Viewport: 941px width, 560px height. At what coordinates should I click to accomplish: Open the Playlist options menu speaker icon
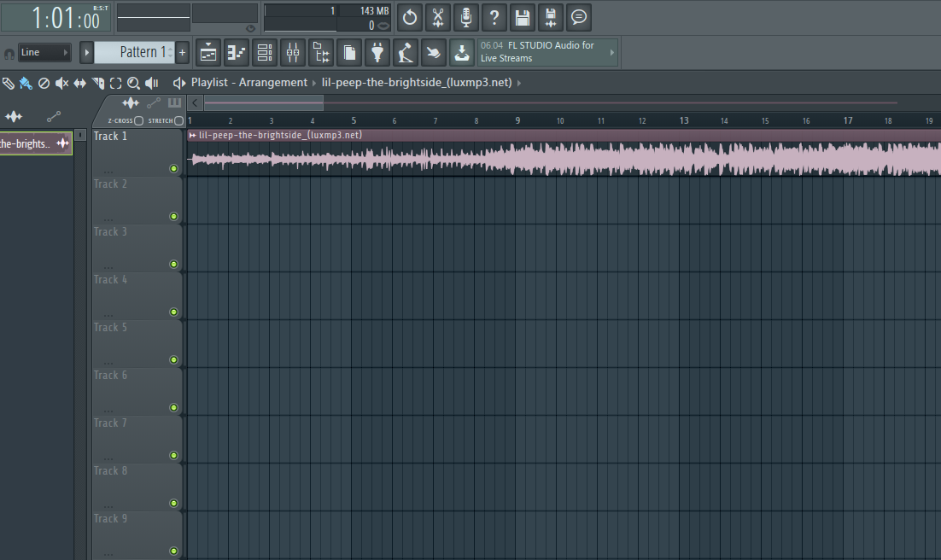(x=178, y=83)
